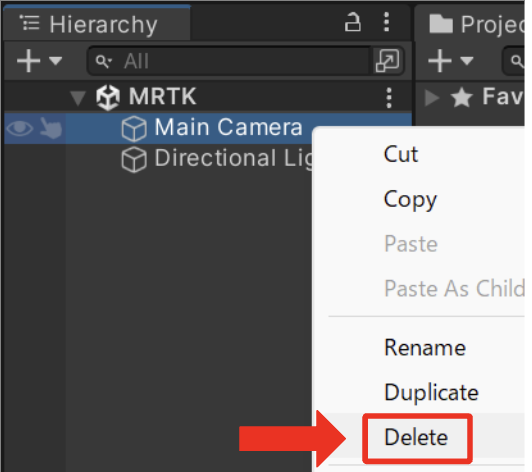
Task: Select the MRTK scene row
Action: 208,97
